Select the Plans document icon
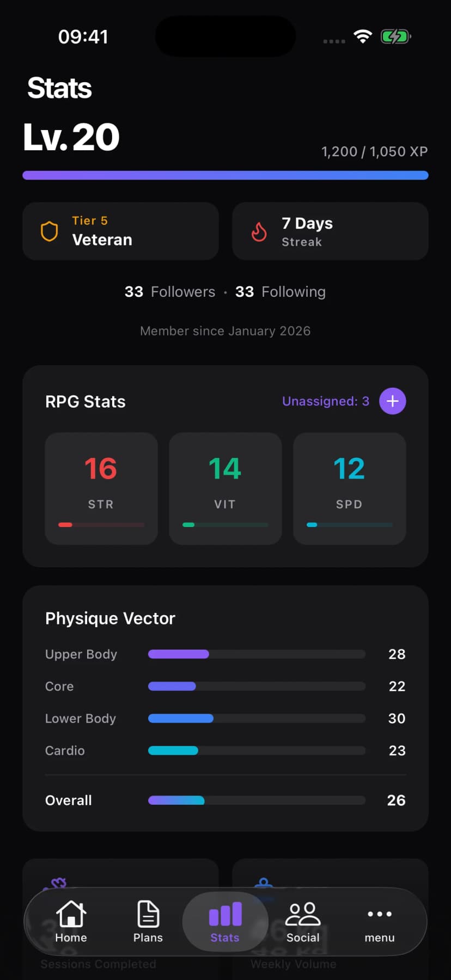451x980 pixels. [x=148, y=915]
